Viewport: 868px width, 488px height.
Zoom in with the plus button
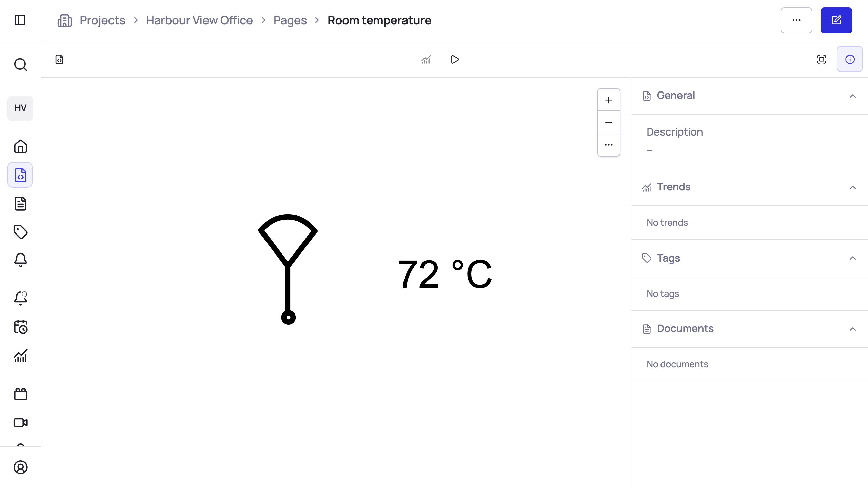tap(609, 100)
